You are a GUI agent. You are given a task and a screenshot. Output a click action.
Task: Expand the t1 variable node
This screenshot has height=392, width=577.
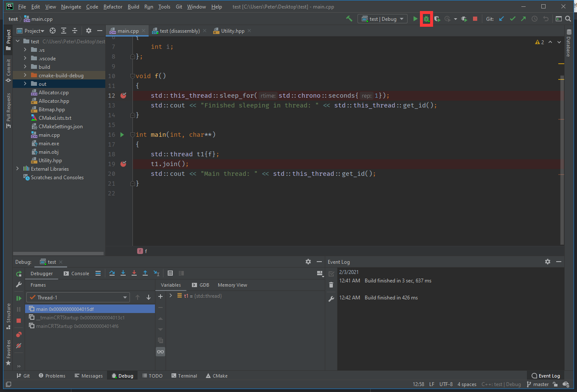tap(171, 296)
